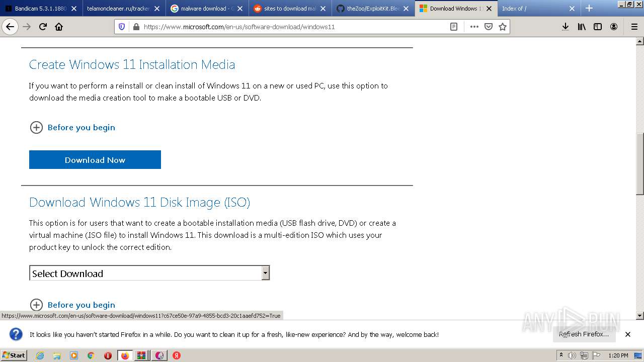Screen dimensions: 644x362
Task: Close the Index of / tab
Action: [572, 9]
